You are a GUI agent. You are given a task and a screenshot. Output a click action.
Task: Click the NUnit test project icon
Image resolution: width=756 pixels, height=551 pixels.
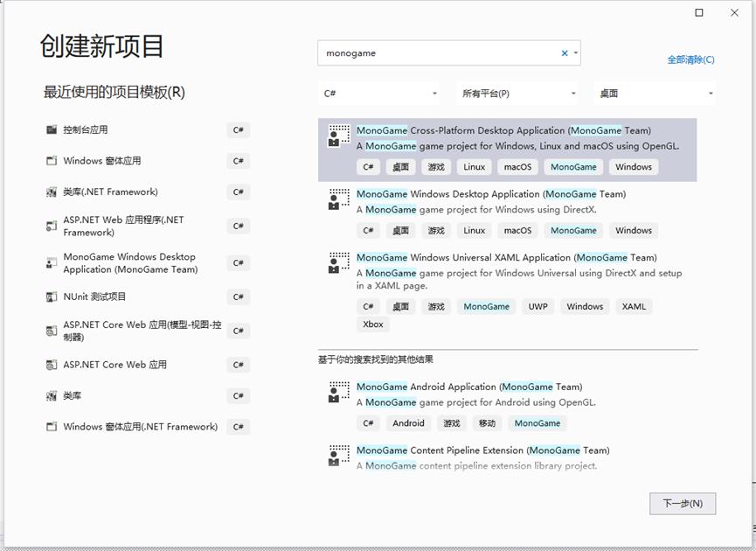(52, 297)
